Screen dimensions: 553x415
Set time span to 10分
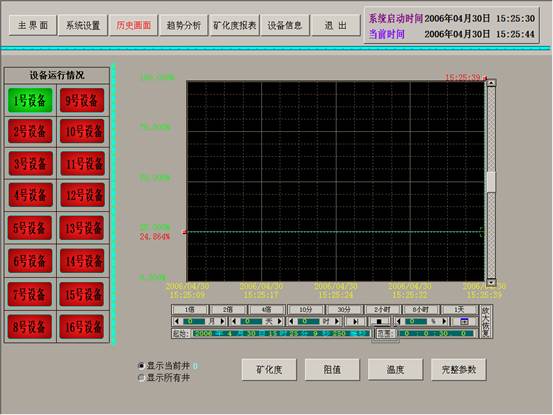(x=305, y=309)
